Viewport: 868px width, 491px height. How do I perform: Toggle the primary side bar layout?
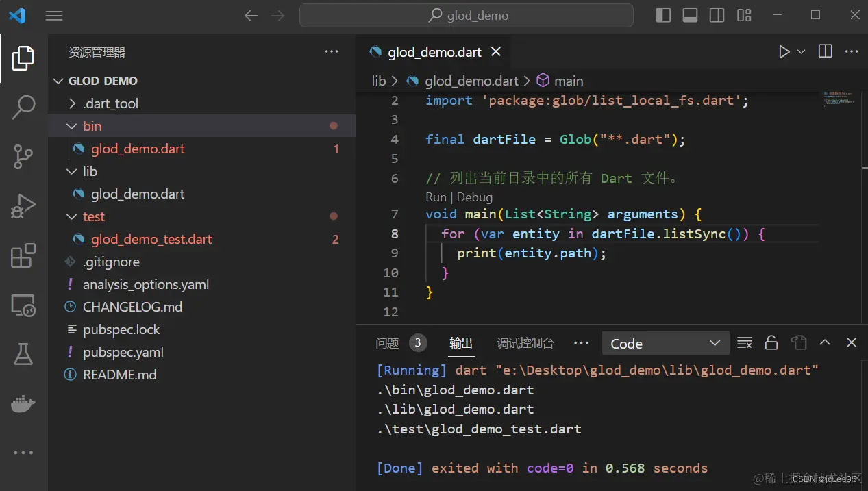coord(663,15)
